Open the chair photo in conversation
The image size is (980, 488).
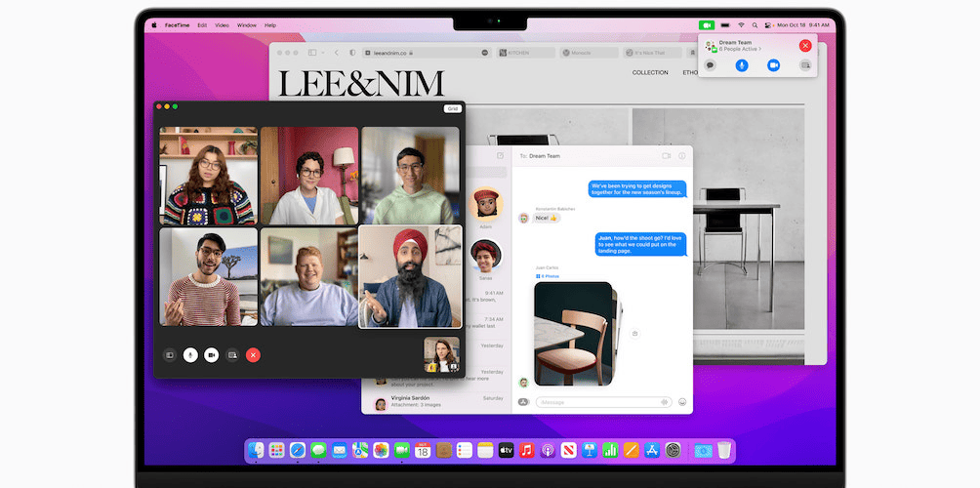(573, 332)
